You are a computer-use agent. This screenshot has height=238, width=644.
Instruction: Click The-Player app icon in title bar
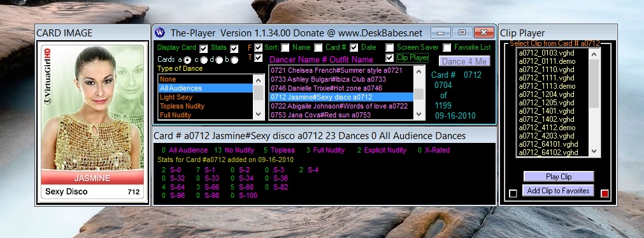[x=160, y=33]
